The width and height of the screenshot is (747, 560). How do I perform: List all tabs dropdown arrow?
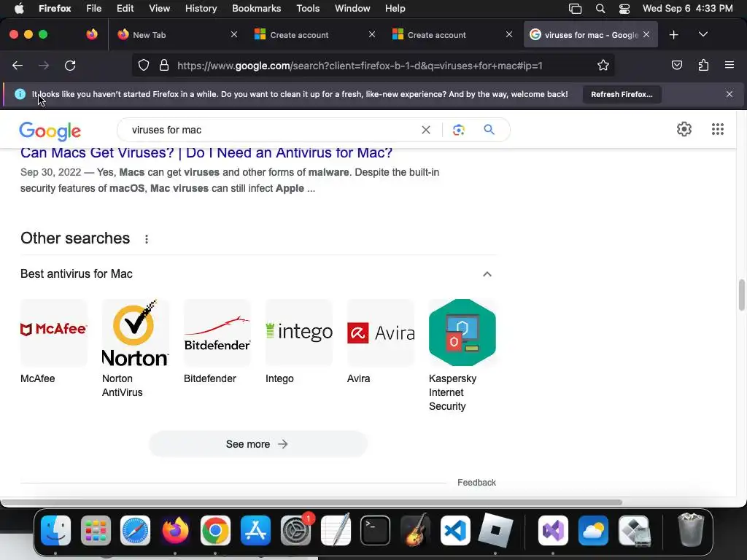tap(703, 34)
